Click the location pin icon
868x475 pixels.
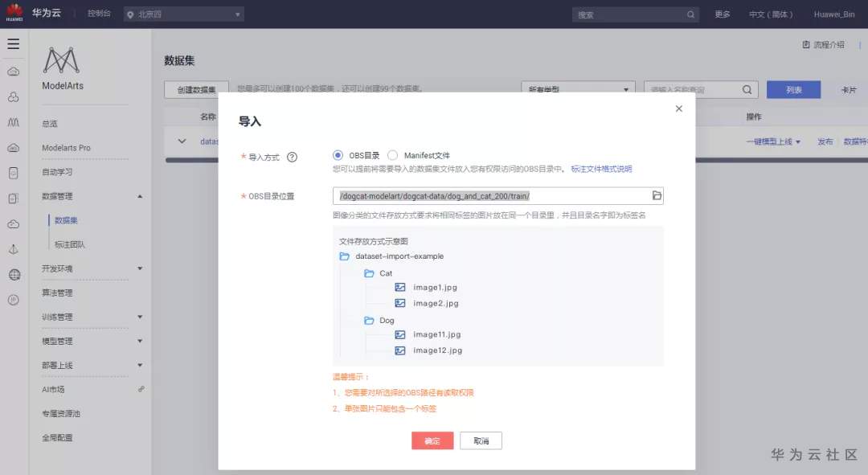pyautogui.click(x=130, y=14)
